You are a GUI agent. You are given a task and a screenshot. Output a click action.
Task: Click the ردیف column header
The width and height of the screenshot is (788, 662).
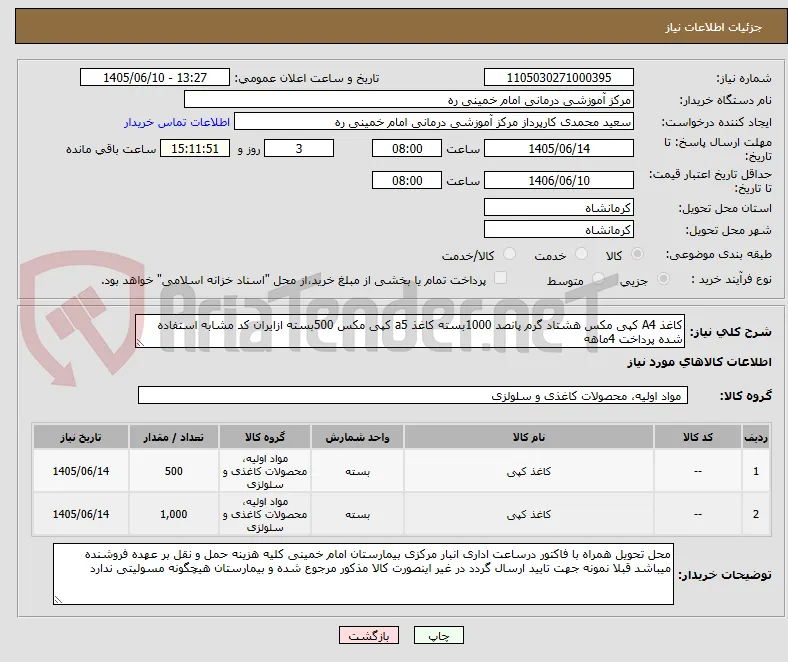point(755,437)
